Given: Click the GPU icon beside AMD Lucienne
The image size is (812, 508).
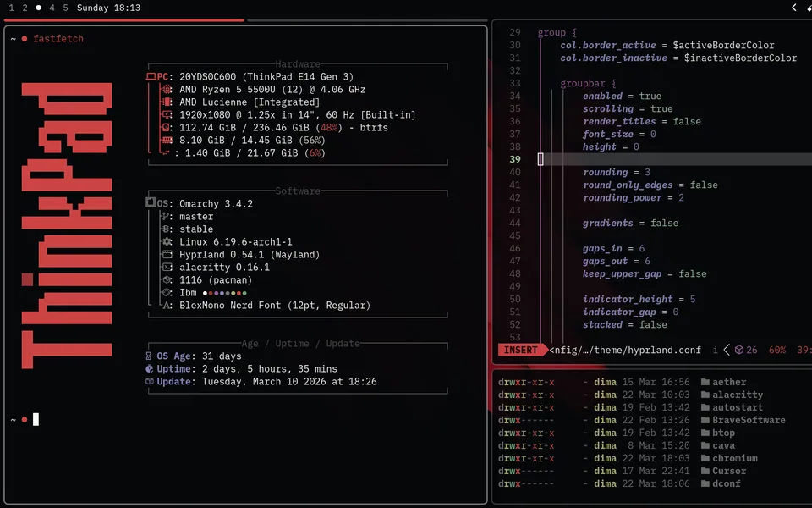Looking at the screenshot, I should 167,102.
